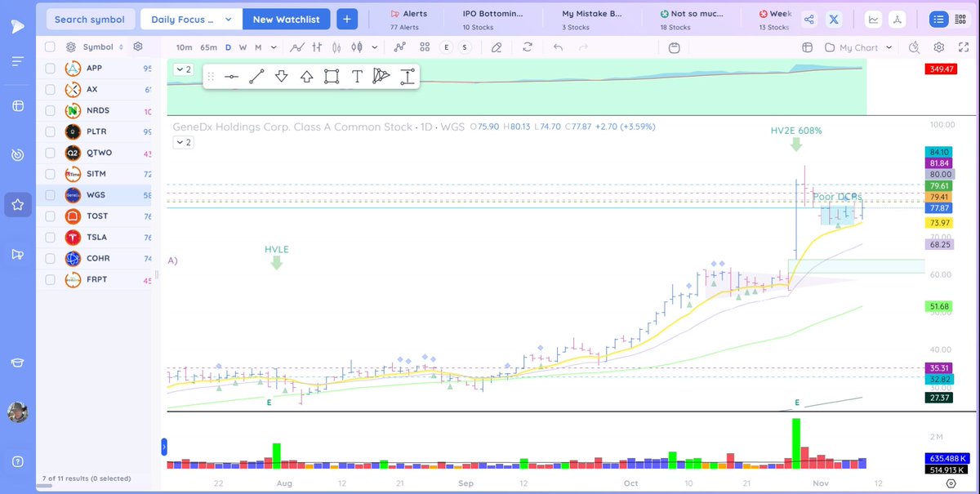980x494 pixels.
Task: Select the price range measure tool
Action: 407,77
